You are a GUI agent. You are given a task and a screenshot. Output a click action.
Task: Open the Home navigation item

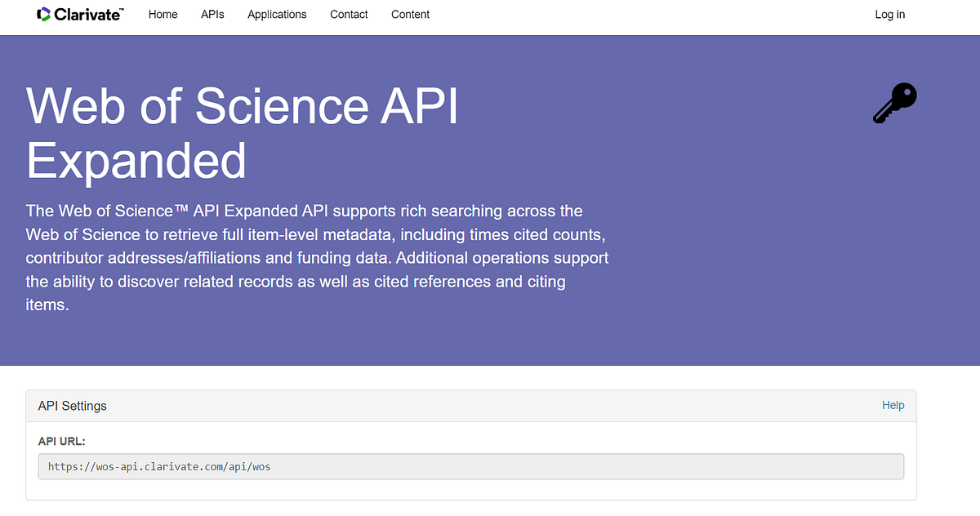coord(163,15)
